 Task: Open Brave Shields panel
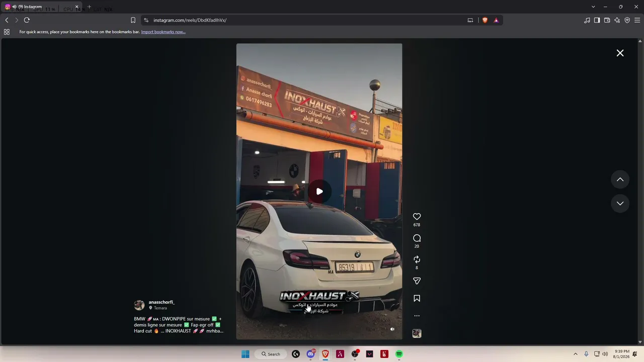coord(485,20)
